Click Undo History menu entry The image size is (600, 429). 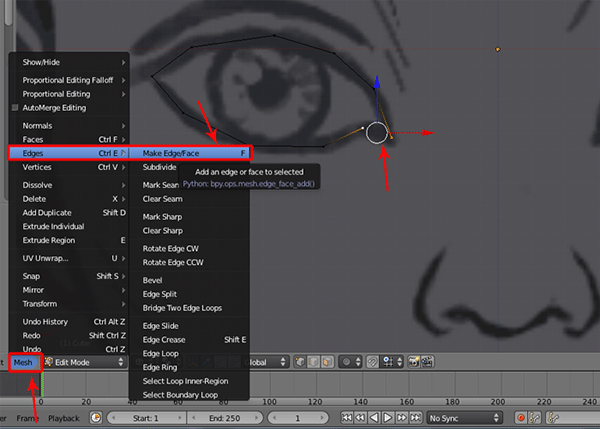click(69, 321)
